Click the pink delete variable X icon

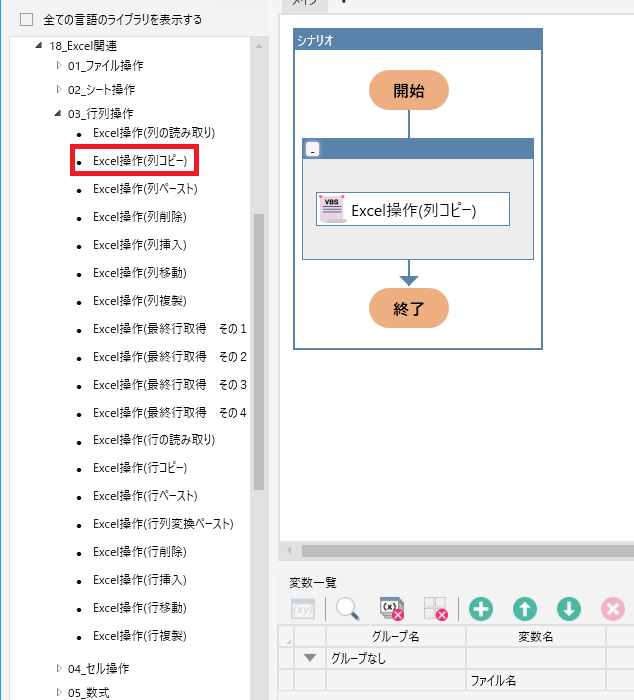click(x=612, y=609)
